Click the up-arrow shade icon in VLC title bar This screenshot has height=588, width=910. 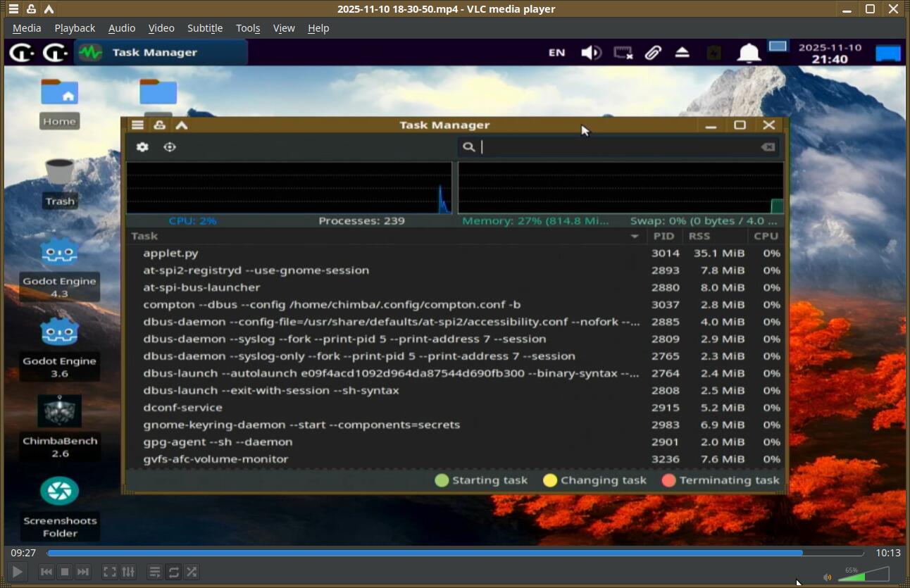[49, 9]
